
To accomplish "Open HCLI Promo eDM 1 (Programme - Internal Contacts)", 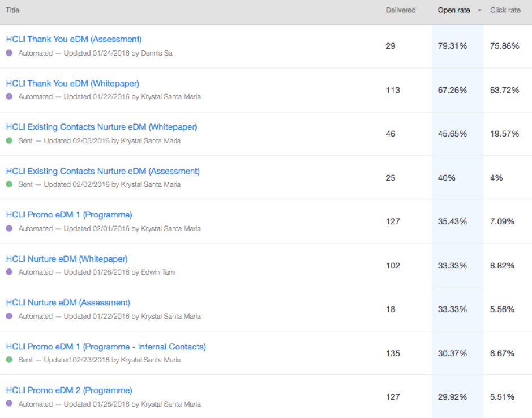I will click(x=106, y=347).
